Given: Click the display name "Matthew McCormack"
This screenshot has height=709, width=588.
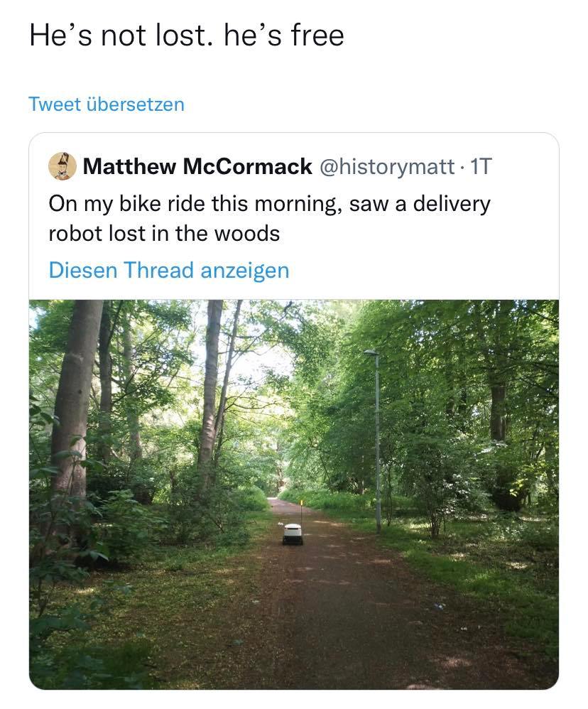Looking at the screenshot, I should click(x=197, y=166).
